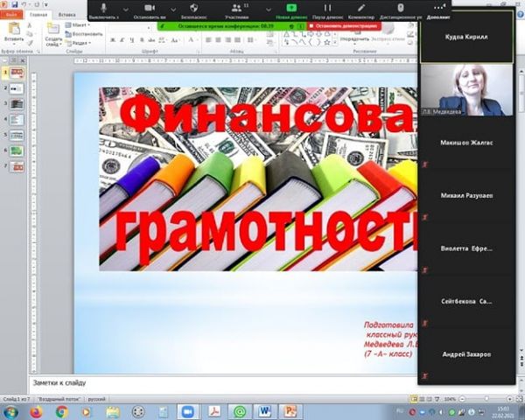Image resolution: width=525 pixels, height=420 pixels.
Task: Open the Zoom Security shield icon
Action: [x=193, y=7]
